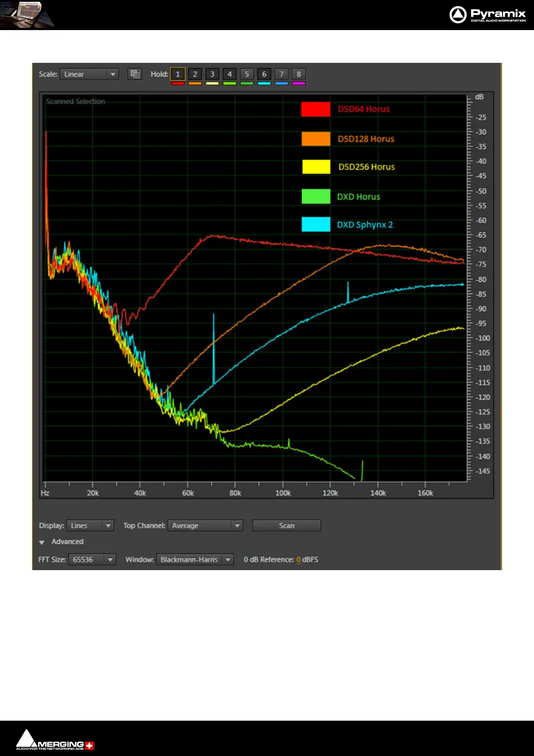Click the copy window icon beside Scale
Screen dimensions: 534x756
[135, 74]
